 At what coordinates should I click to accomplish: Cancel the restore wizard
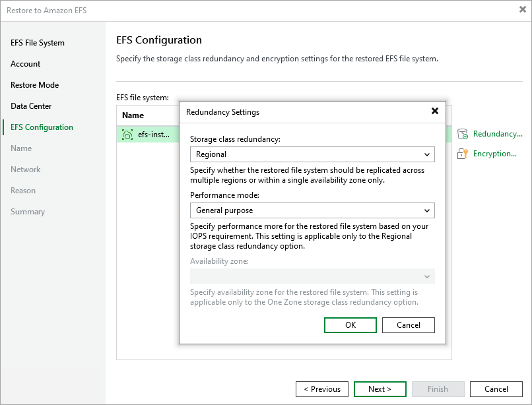pyautogui.click(x=496, y=389)
